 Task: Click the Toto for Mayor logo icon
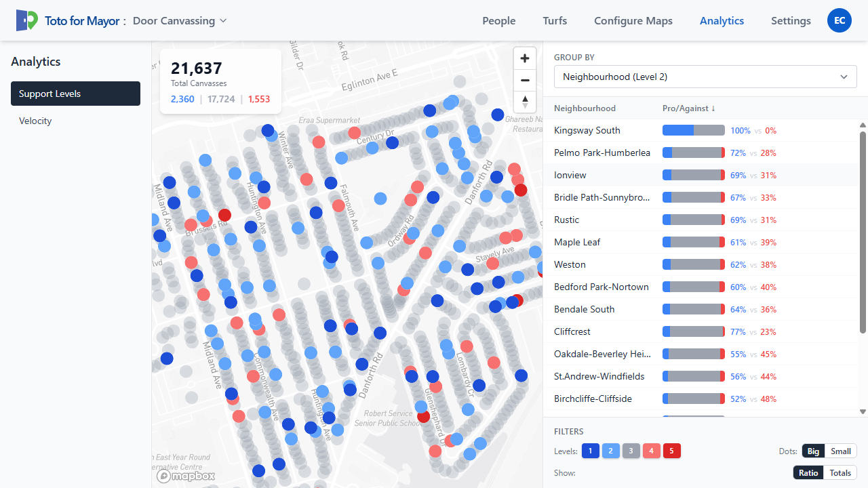27,20
